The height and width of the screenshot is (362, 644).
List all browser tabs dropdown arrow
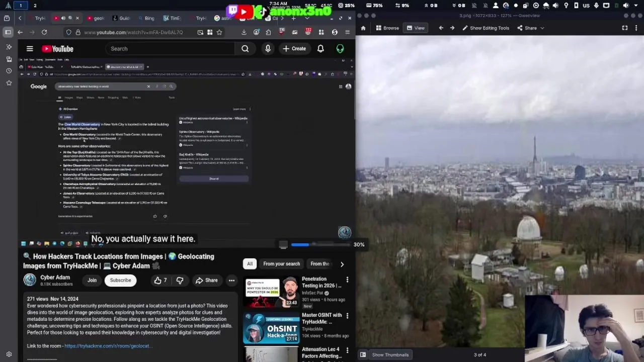307,18
